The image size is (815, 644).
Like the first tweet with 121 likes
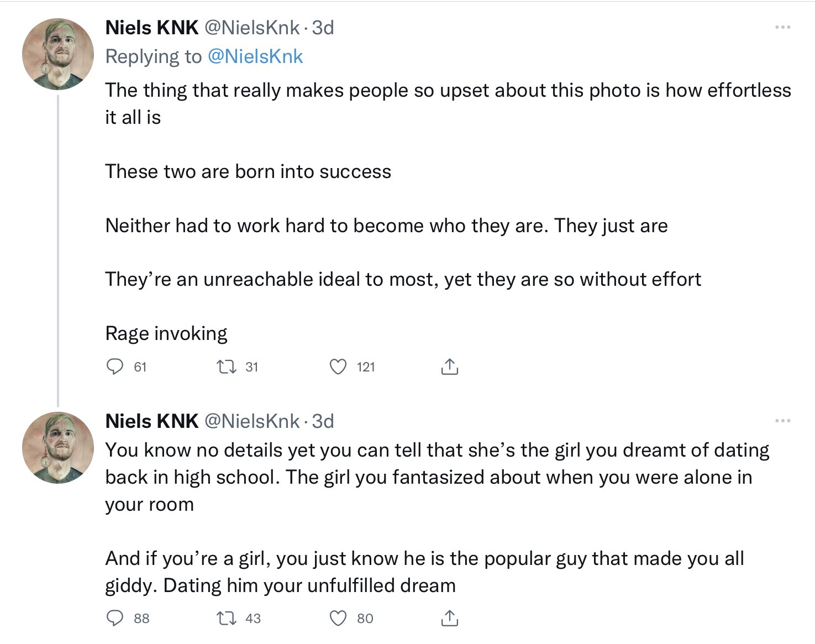pyautogui.click(x=338, y=366)
